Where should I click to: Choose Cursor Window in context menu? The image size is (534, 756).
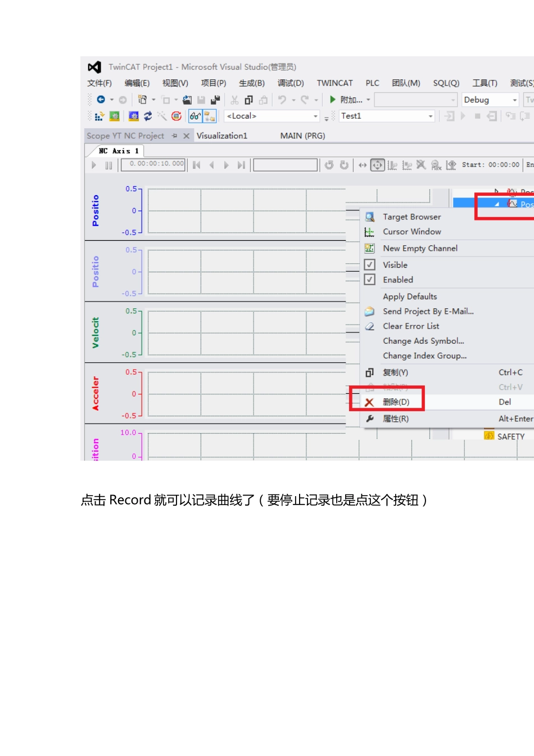coord(412,232)
